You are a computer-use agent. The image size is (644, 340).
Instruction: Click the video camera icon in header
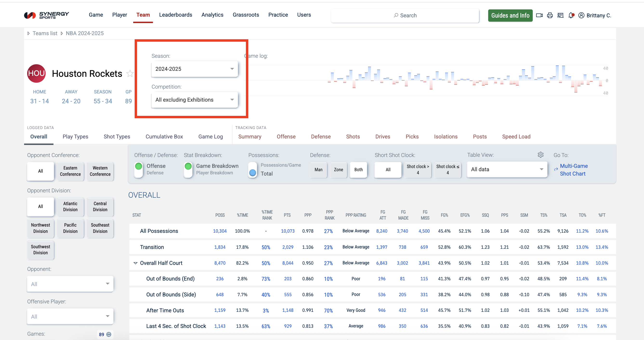539,15
